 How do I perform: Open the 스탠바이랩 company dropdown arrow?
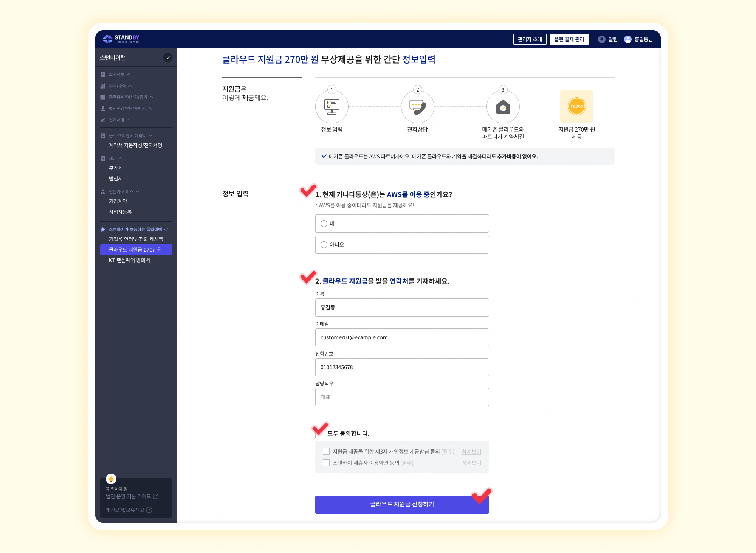[168, 57]
